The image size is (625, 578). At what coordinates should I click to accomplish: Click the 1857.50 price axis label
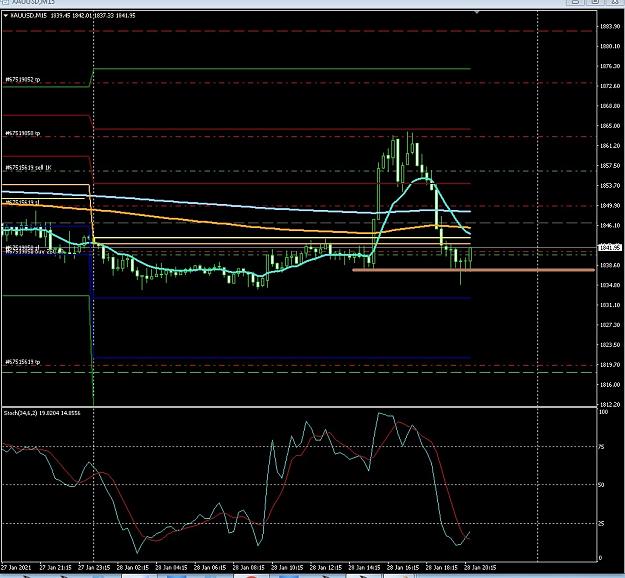pos(610,165)
